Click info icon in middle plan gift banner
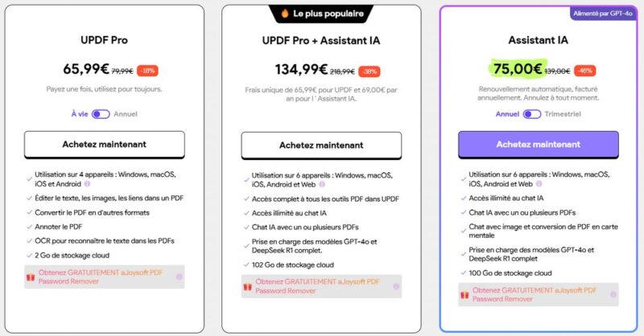Screen dimensions: 644x336 pos(394,286)
